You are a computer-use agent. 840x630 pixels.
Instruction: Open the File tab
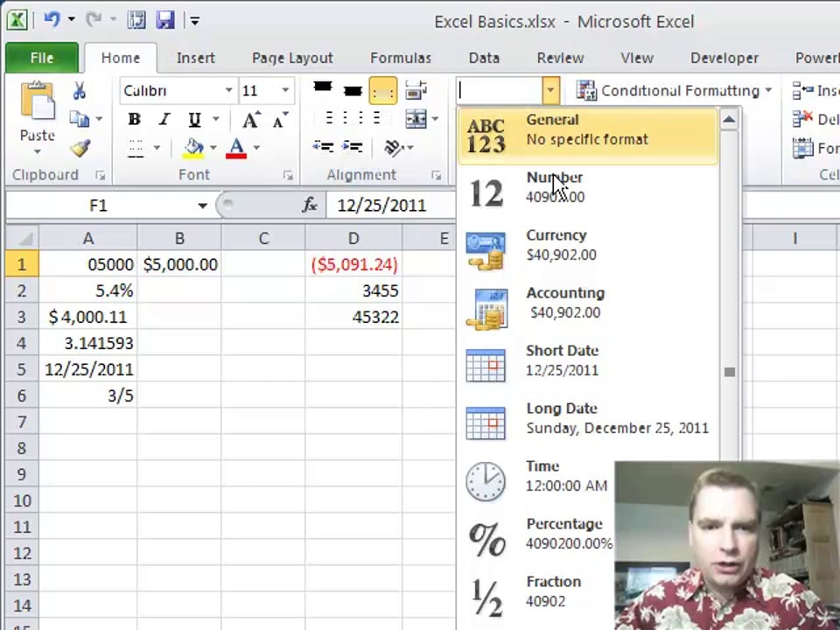click(42, 58)
